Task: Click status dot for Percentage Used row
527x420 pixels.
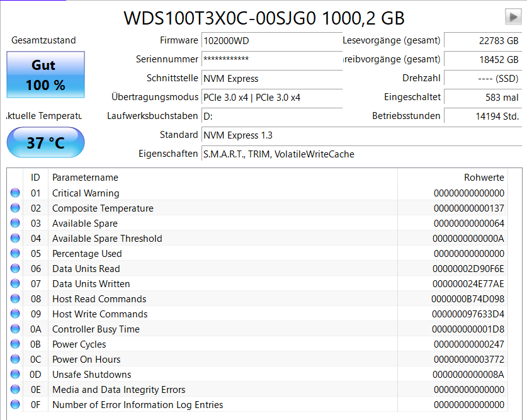Action: pyautogui.click(x=15, y=253)
